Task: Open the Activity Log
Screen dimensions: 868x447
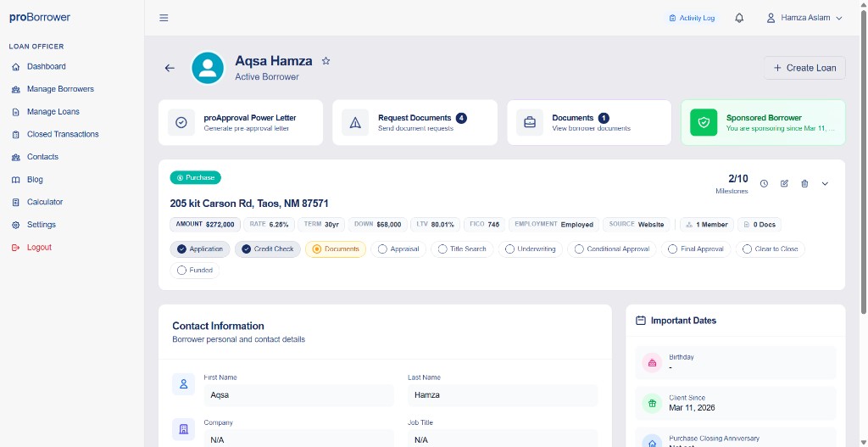Action: coord(692,18)
